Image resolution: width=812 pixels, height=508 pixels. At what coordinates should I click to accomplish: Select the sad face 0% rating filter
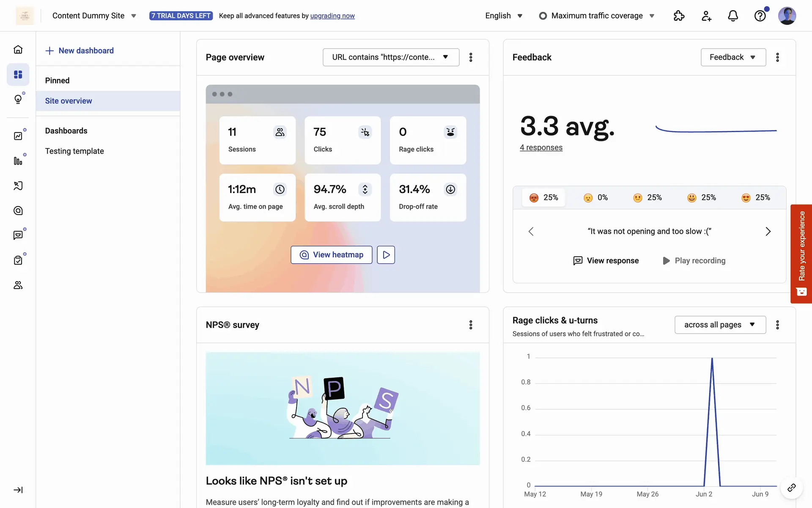(x=595, y=198)
